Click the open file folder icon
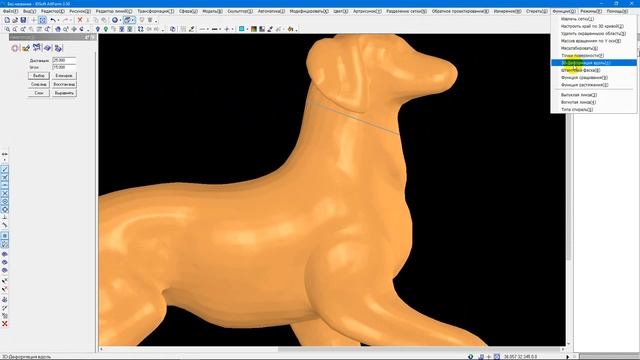The height and width of the screenshot is (360, 640). 15,20
